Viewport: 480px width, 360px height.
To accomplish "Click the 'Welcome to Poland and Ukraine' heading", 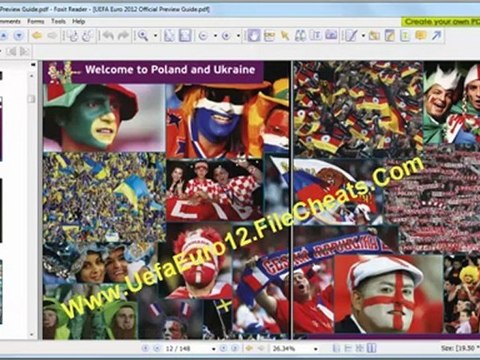I will (170, 69).
